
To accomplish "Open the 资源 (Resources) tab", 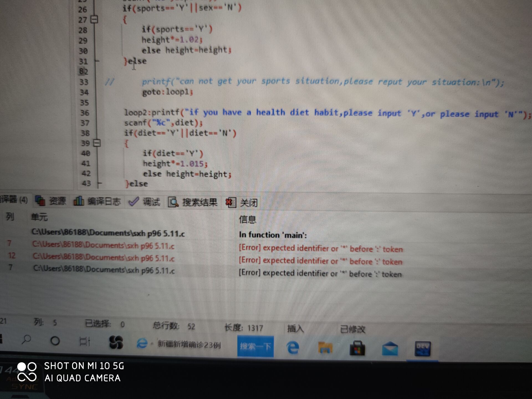I will (x=57, y=201).
